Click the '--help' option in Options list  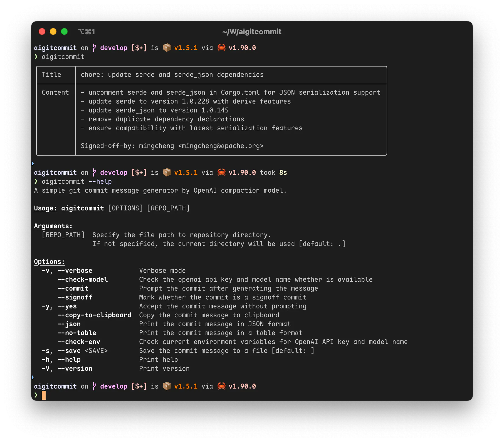point(69,360)
